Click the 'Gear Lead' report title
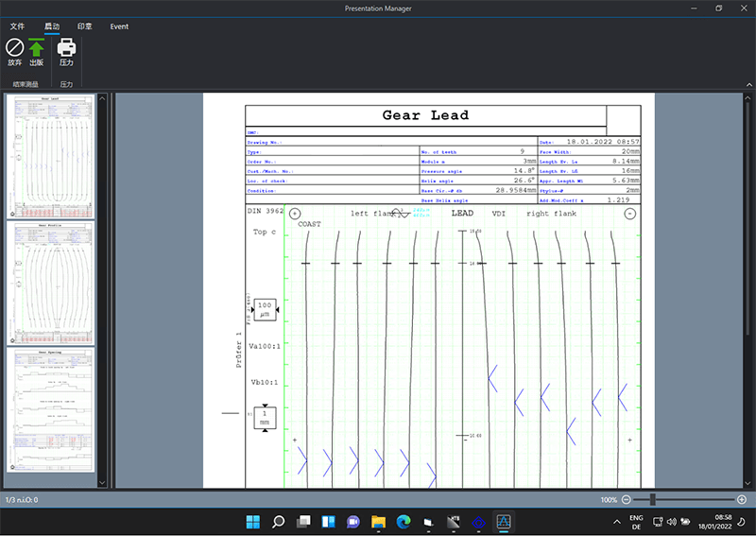 [x=425, y=115]
